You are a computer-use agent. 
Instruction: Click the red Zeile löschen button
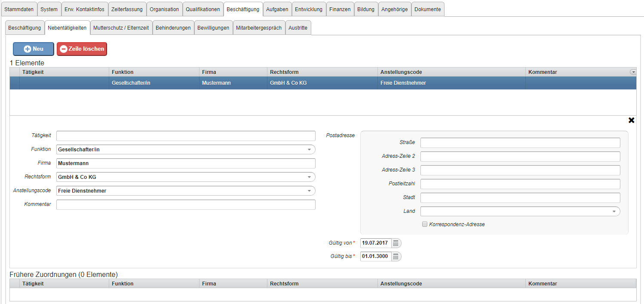[x=82, y=49]
